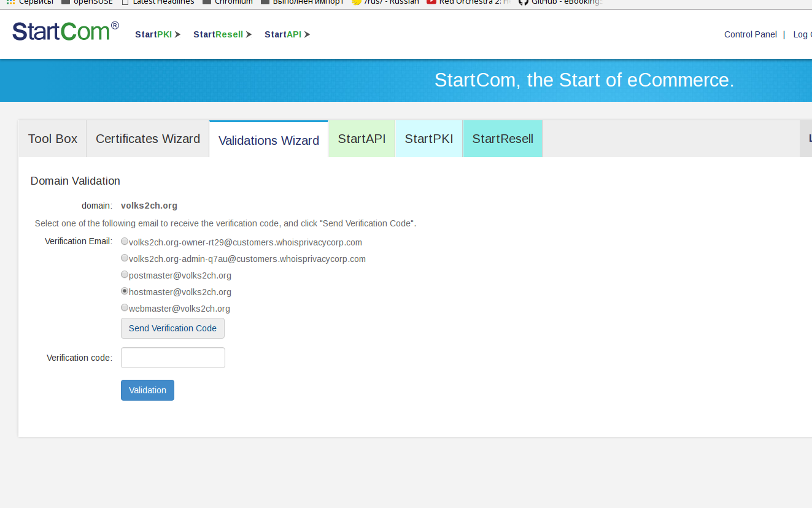Open the Latest Headlines bookmark
Screen dimensions: 812x508
tap(158, 2)
